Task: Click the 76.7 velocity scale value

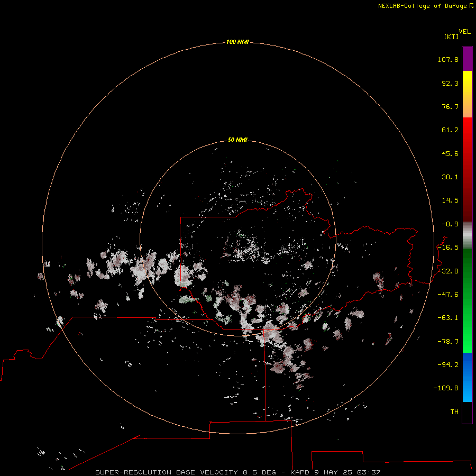Action: coord(450,106)
